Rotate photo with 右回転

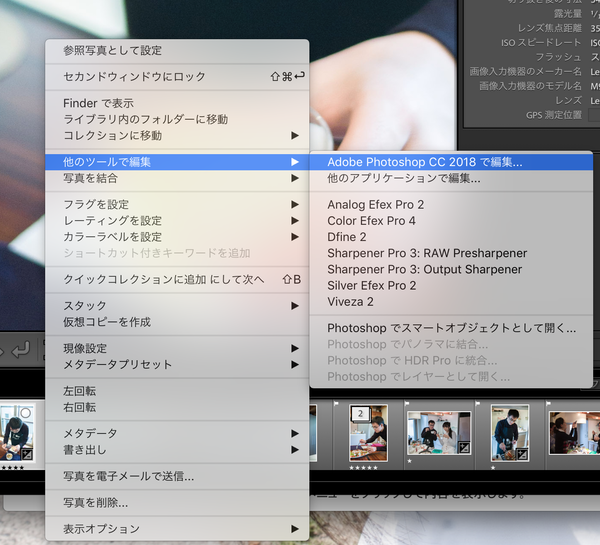pyautogui.click(x=177, y=407)
